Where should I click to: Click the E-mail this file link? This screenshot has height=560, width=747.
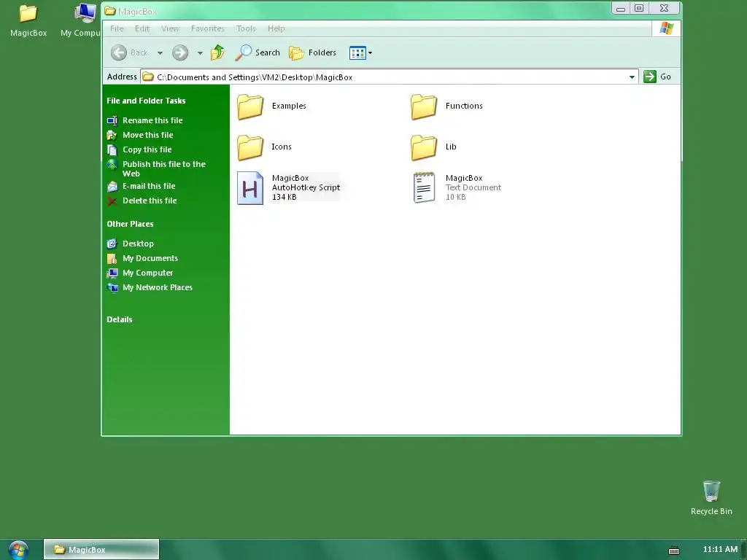149,186
